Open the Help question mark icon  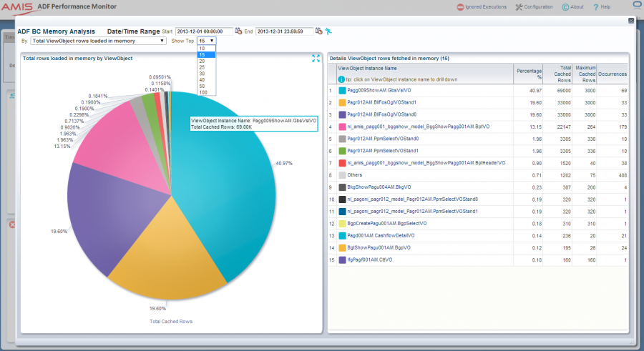pos(595,7)
